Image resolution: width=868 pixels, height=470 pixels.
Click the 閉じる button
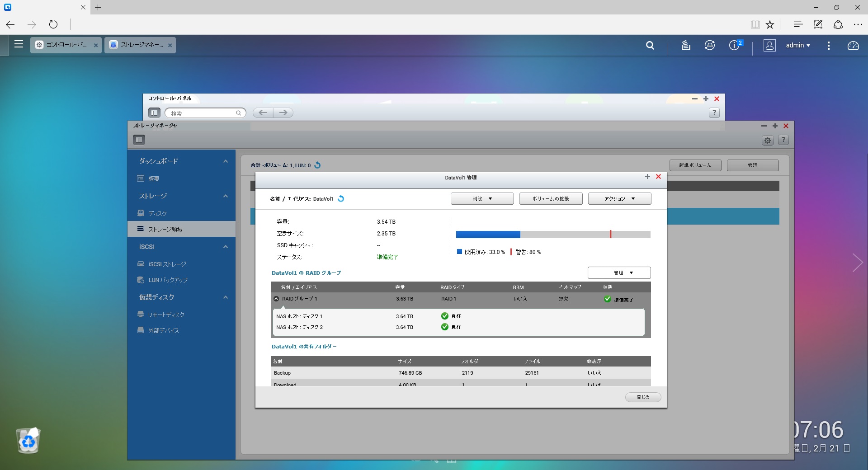(643, 397)
